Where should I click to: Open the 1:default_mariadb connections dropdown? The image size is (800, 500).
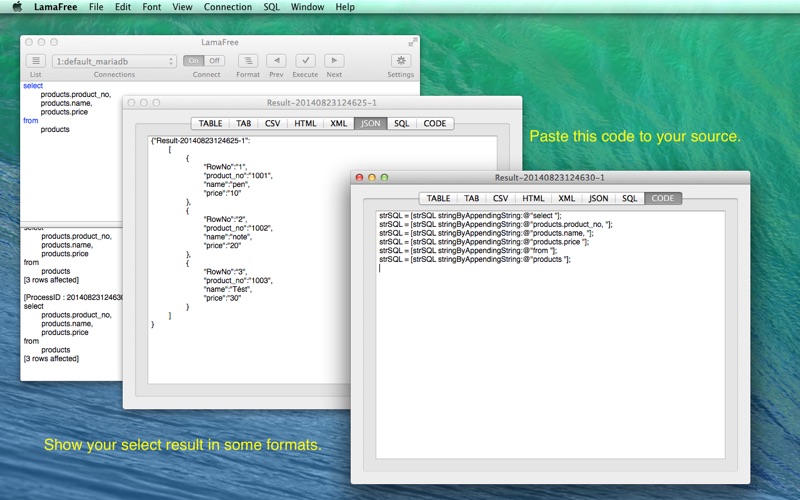114,61
